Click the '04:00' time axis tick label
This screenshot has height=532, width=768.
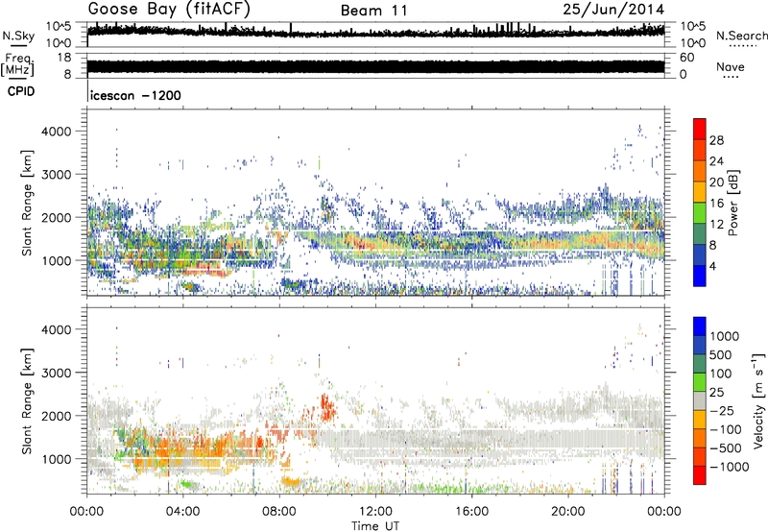182,512
